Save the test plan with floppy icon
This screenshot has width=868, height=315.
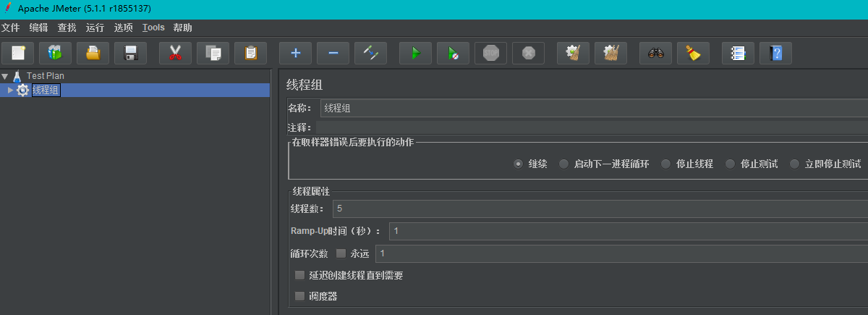[x=131, y=53]
